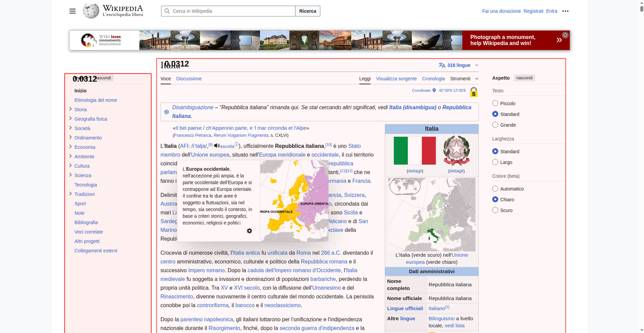The width and height of the screenshot is (644, 333).
Task: Click dettagli link under the flag
Action: [x=415, y=171]
